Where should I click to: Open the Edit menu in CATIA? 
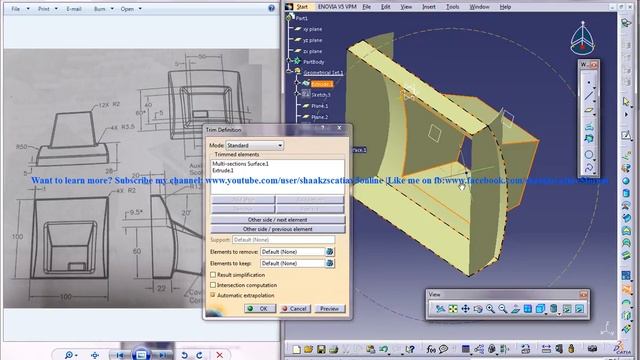click(385, 7)
